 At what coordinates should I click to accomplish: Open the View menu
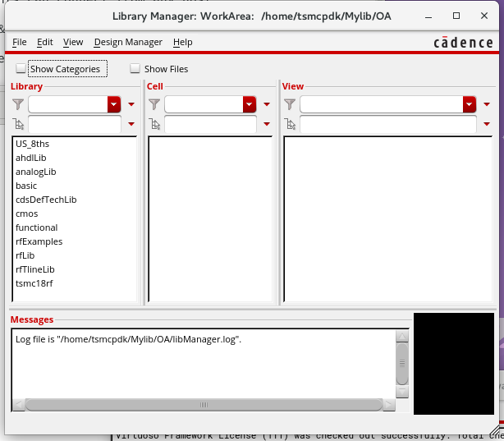click(73, 42)
